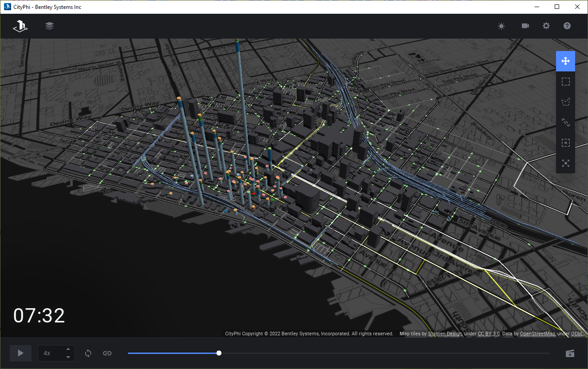The width and height of the screenshot is (588, 369).
Task: Click the unplayed part of timeline track
Action: click(385, 353)
